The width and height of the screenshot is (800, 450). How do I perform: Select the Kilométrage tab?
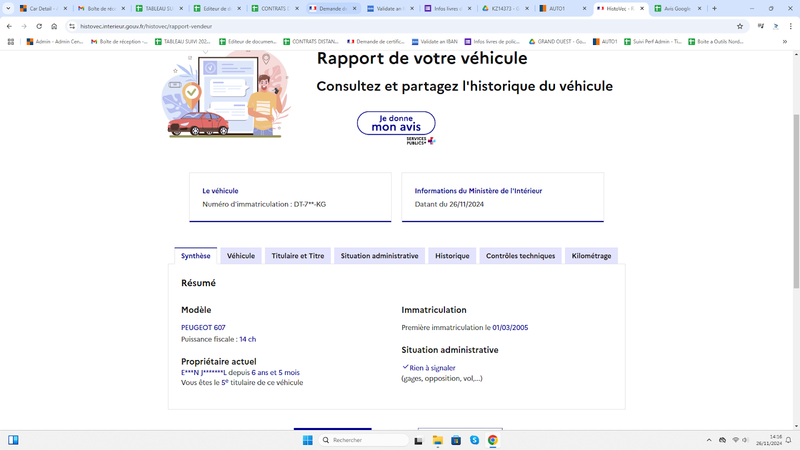pyautogui.click(x=591, y=256)
